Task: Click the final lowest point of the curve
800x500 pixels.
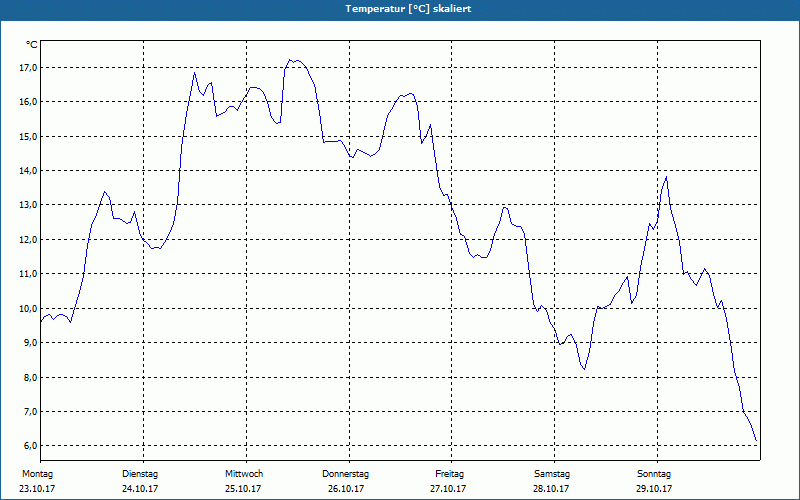Action: [x=756, y=440]
